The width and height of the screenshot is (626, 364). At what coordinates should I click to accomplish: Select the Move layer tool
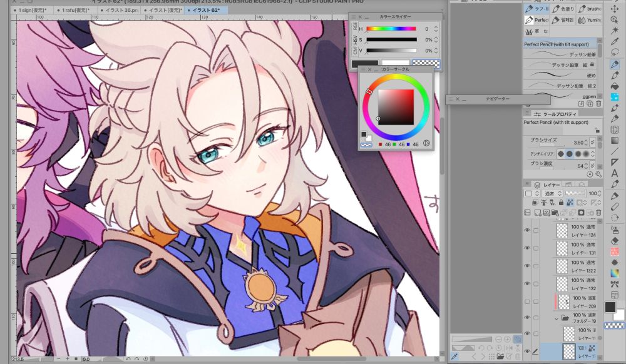[x=615, y=8]
